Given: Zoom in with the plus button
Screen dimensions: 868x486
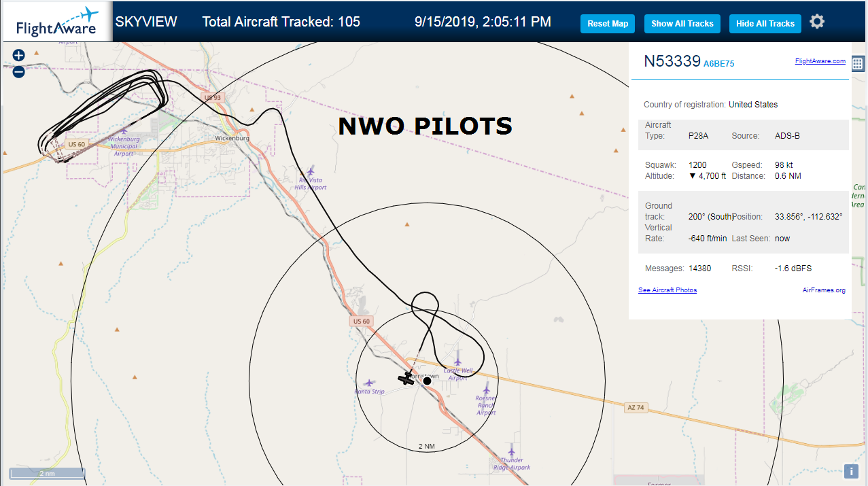Looking at the screenshot, I should tap(18, 56).
